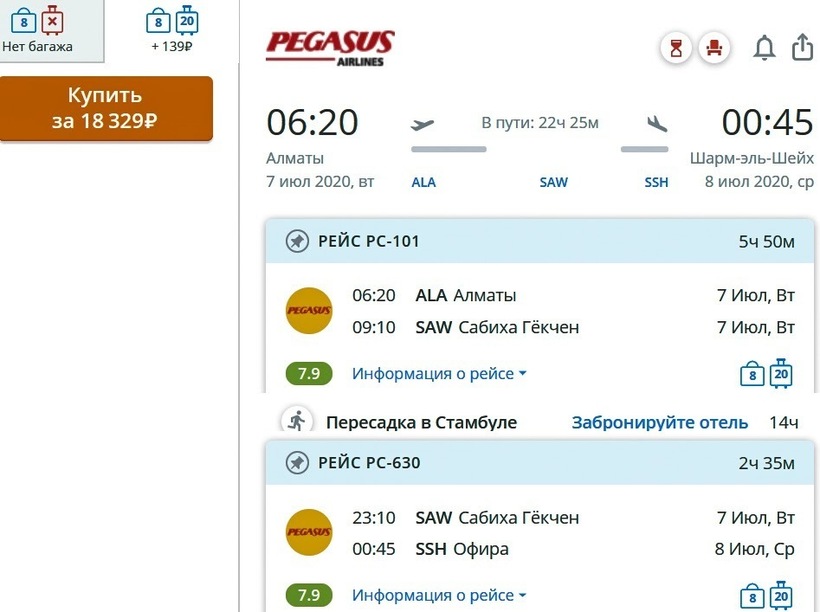Open the Забронируйте отель link
Viewport: 820px width, 612px height.
tap(659, 423)
